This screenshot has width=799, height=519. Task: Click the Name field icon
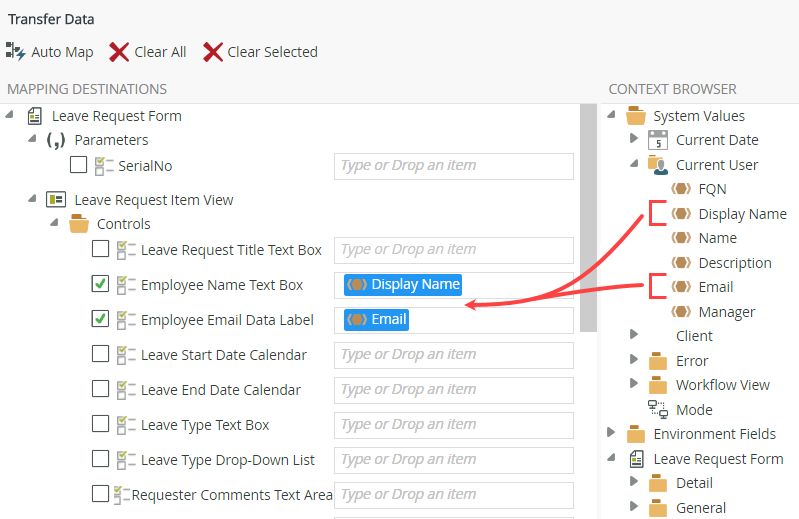tap(681, 238)
